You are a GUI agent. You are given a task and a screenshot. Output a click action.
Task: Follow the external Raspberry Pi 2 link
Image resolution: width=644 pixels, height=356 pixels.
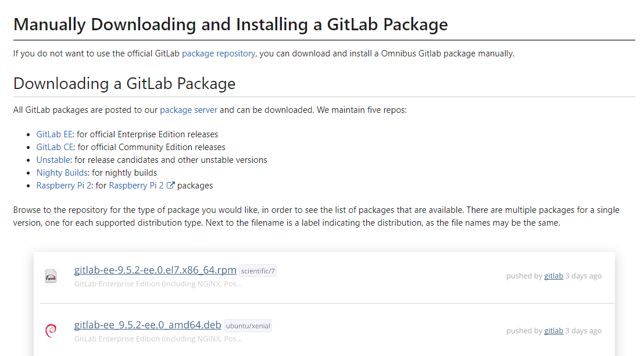[x=136, y=186]
